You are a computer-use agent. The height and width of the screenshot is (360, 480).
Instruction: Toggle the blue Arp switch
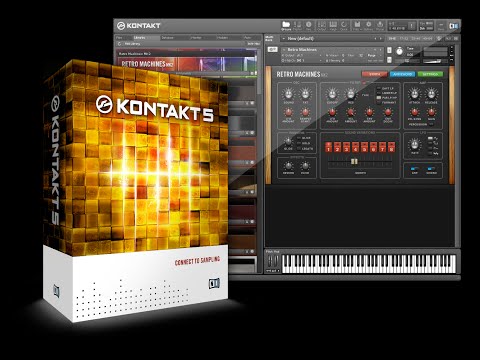tap(414, 169)
